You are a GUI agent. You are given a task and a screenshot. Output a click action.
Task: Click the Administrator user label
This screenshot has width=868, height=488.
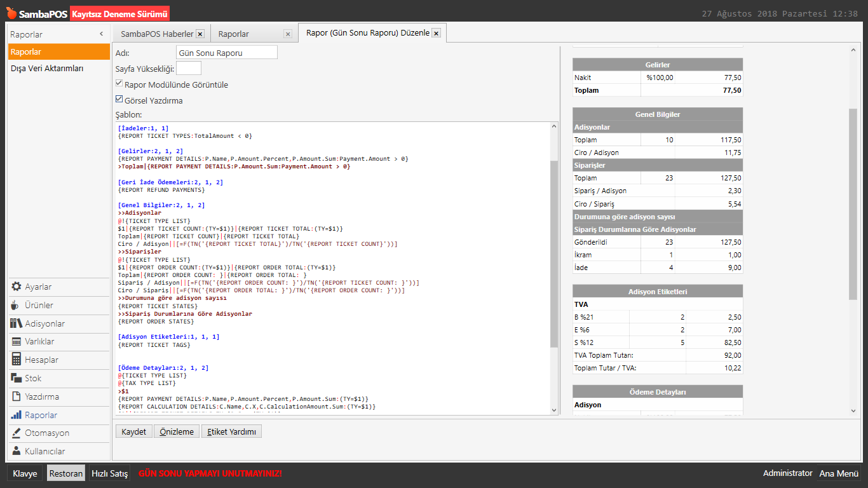click(787, 473)
